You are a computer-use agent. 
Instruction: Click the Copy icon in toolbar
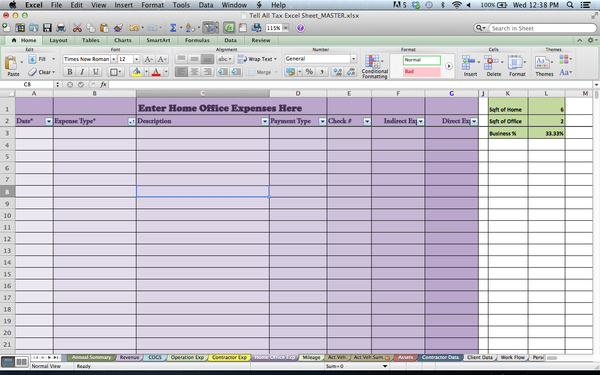point(91,28)
